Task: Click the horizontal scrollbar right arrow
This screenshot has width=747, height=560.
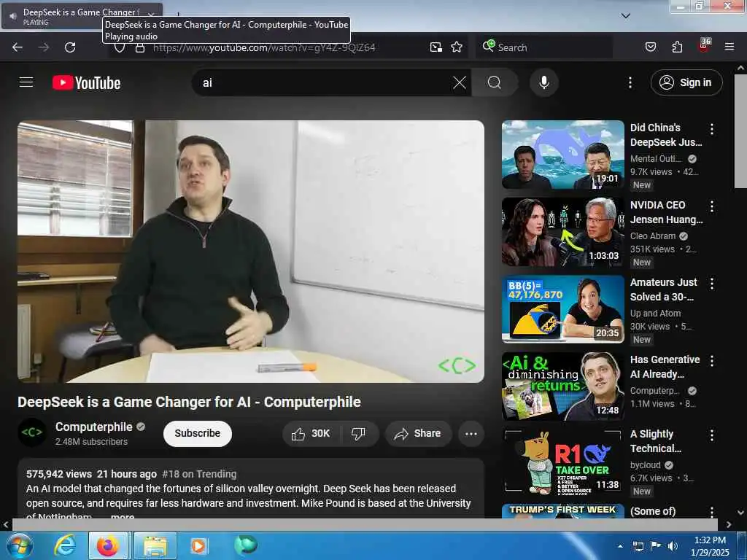Action: [729, 525]
